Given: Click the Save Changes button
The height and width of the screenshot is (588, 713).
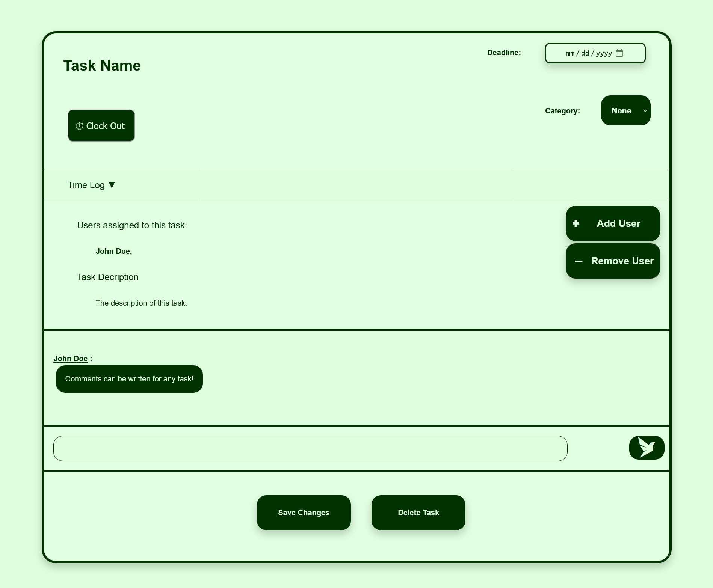Looking at the screenshot, I should click(304, 513).
